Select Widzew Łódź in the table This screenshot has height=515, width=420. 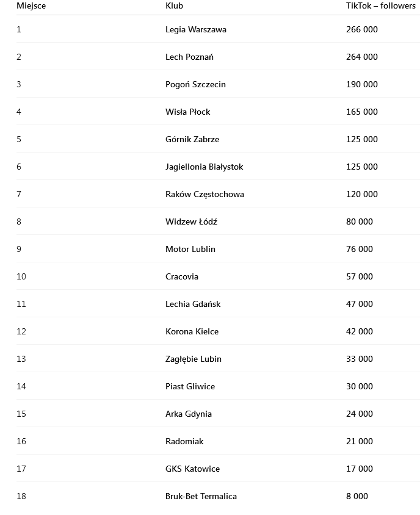click(x=191, y=221)
